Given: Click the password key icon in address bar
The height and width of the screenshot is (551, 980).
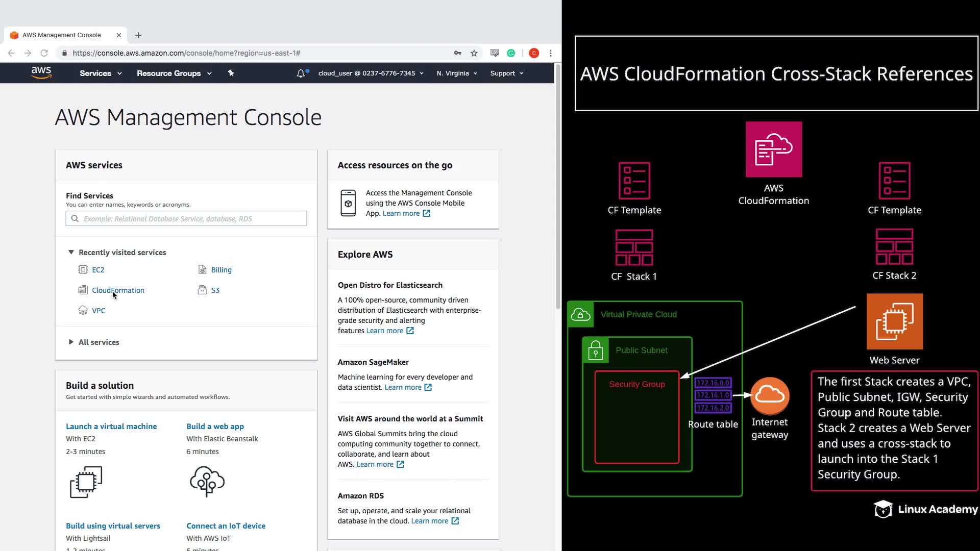Looking at the screenshot, I should [457, 53].
